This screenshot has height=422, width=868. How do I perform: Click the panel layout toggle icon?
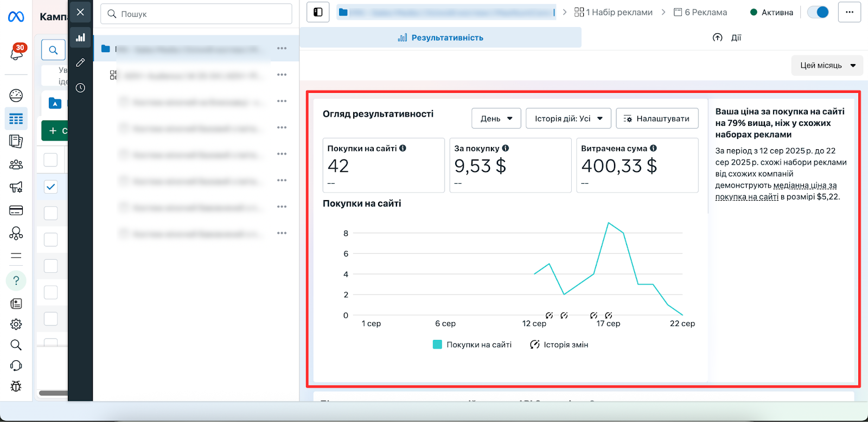click(x=318, y=12)
